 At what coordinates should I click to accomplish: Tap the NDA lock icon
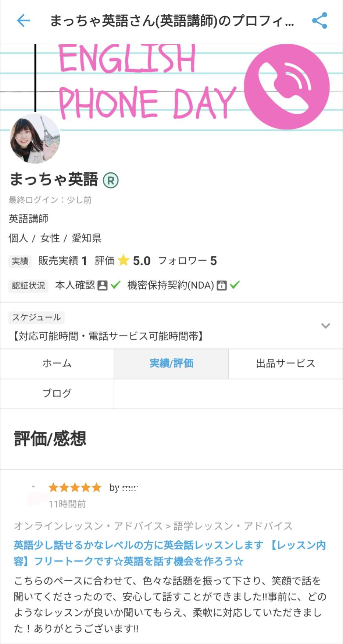click(221, 285)
